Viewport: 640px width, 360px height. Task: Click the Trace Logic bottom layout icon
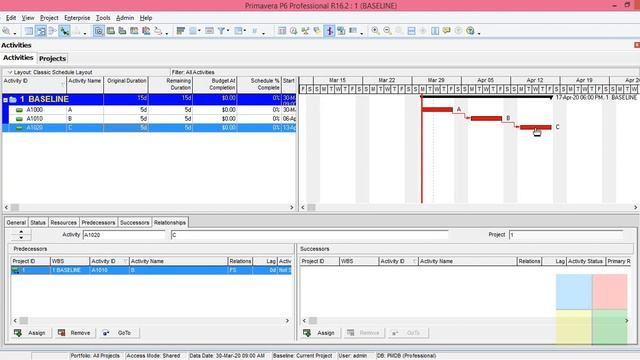158,31
